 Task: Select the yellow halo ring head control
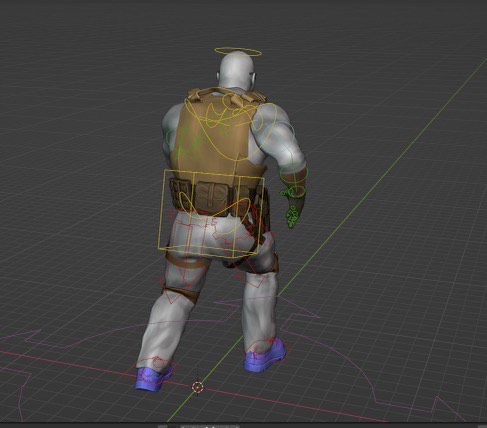(238, 52)
